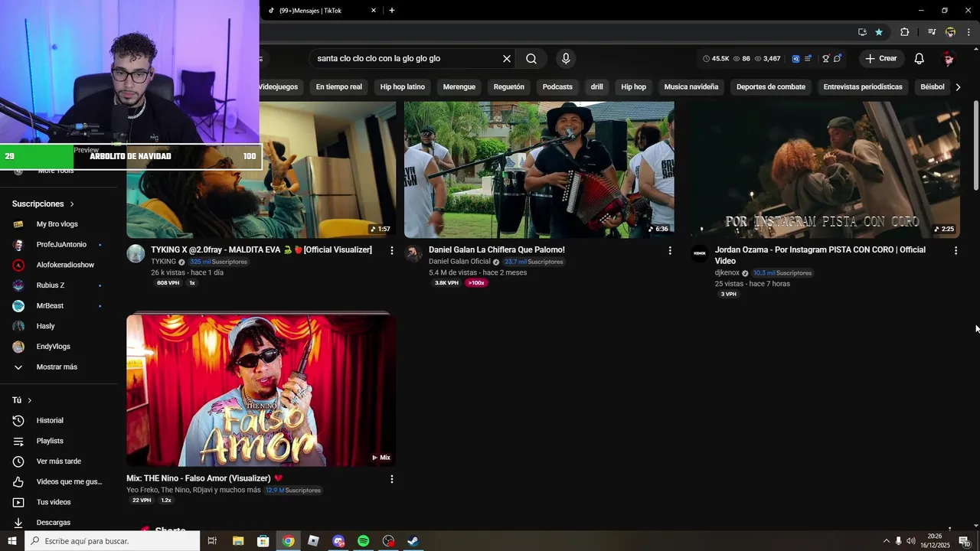The image size is (980, 551).
Task: Open Chrome profile avatar
Action: pos(950,32)
